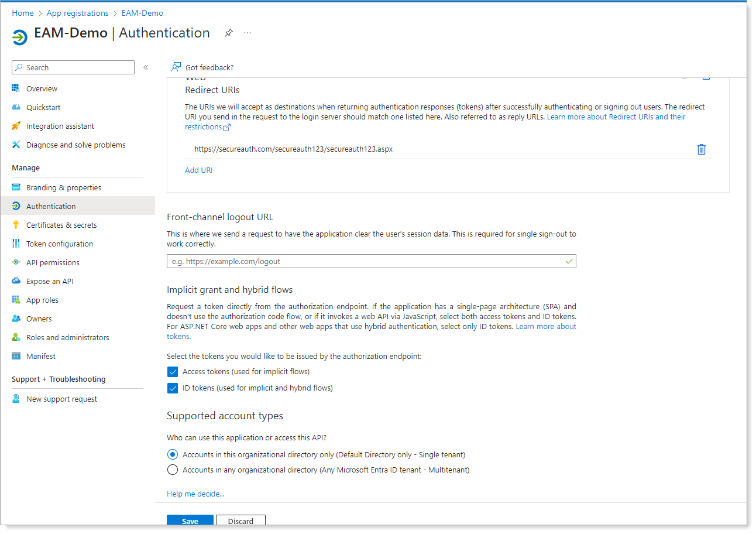The width and height of the screenshot is (756, 534).
Task: Click the Add URI link
Action: click(198, 169)
